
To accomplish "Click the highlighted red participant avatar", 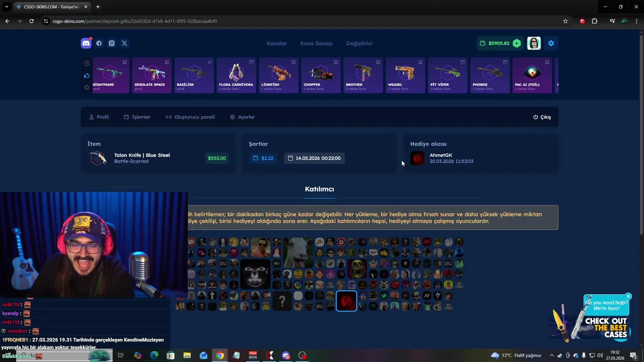I will (x=346, y=301).
